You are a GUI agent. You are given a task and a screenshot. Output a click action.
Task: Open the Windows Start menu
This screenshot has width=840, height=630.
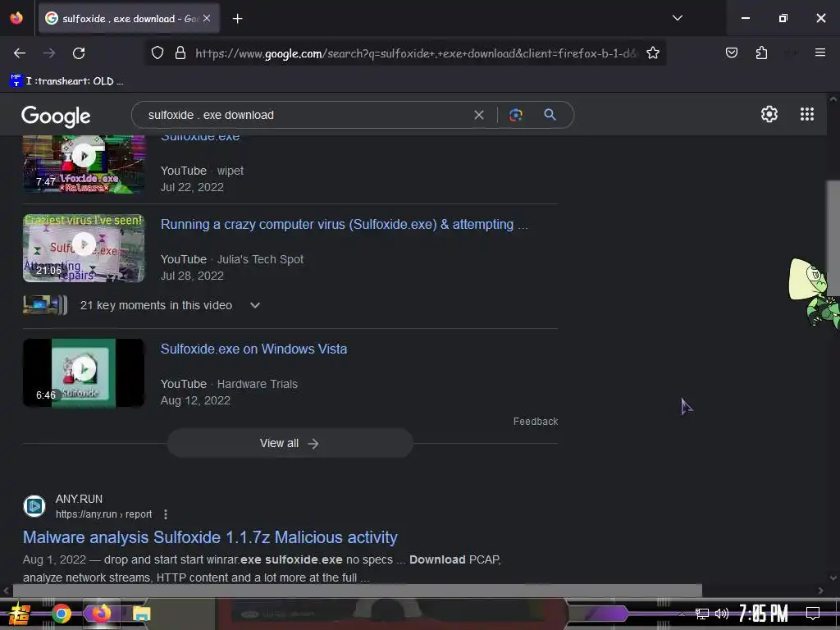pyautogui.click(x=20, y=614)
